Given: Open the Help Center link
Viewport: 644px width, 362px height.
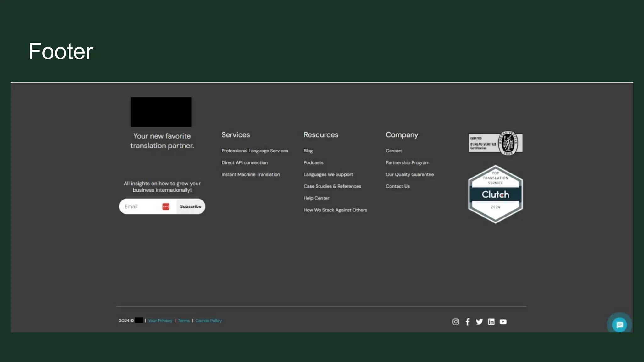Looking at the screenshot, I should click(316, 198).
